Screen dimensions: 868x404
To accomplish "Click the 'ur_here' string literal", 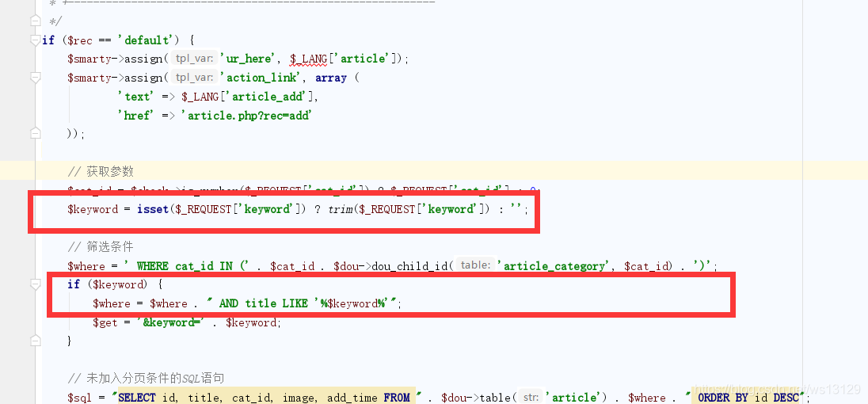I will (x=248, y=59).
